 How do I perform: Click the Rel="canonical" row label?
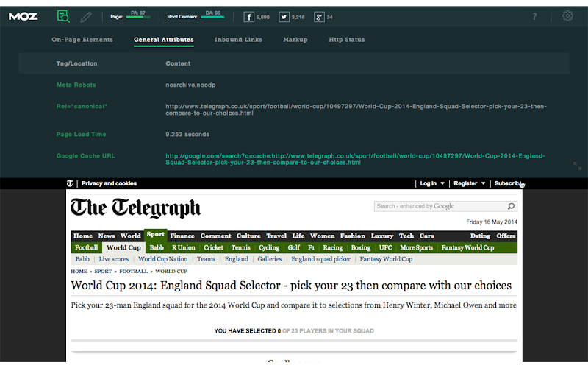tap(82, 106)
